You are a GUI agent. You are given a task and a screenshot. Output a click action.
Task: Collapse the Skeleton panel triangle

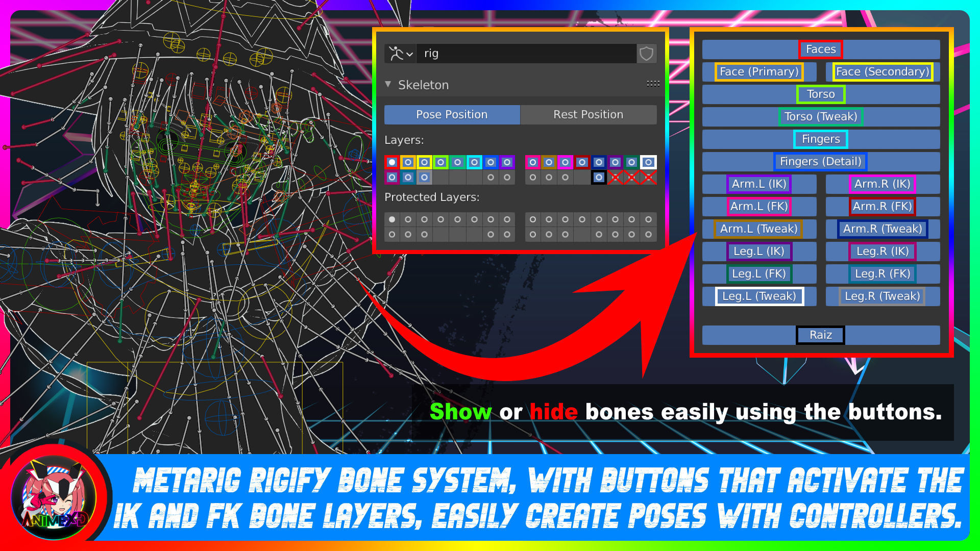point(388,84)
